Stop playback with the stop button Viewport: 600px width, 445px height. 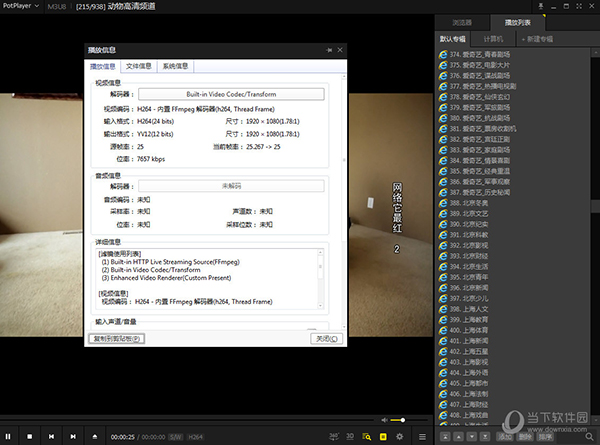tap(29, 436)
